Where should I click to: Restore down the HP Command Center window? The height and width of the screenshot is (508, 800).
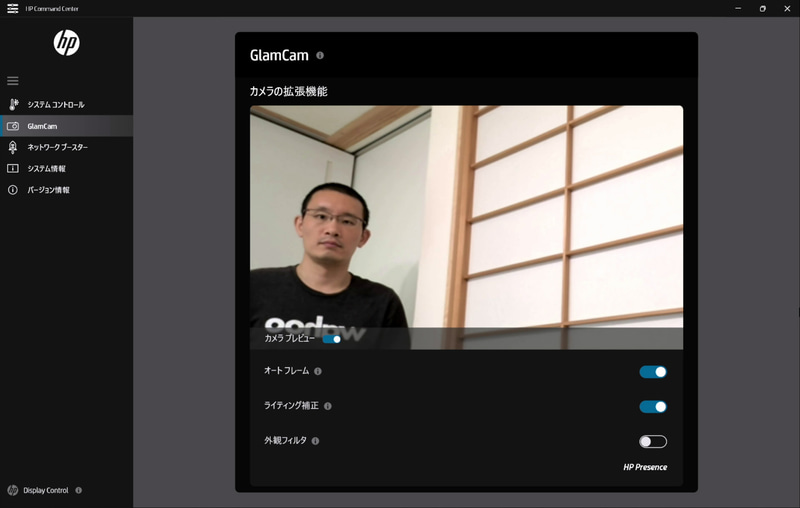click(762, 8)
